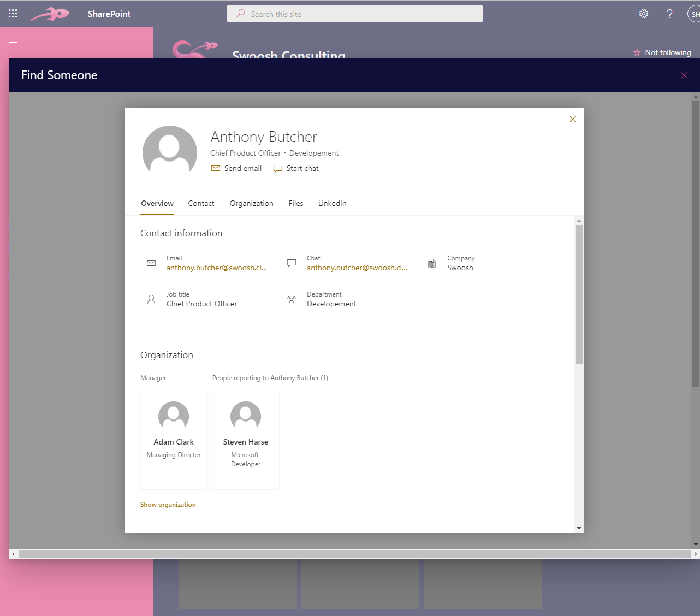Send email to Anthony Butcher
The height and width of the screenshot is (616, 700).
[236, 168]
